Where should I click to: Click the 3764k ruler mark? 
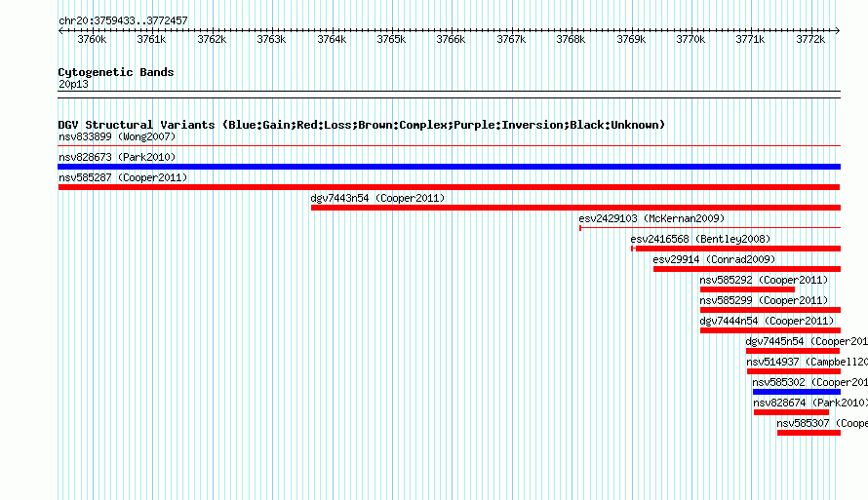point(332,39)
